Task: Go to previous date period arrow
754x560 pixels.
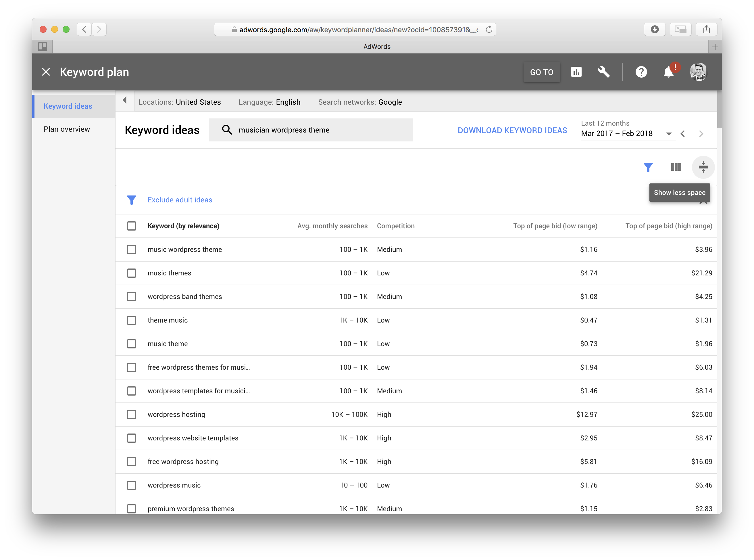Action: [683, 134]
